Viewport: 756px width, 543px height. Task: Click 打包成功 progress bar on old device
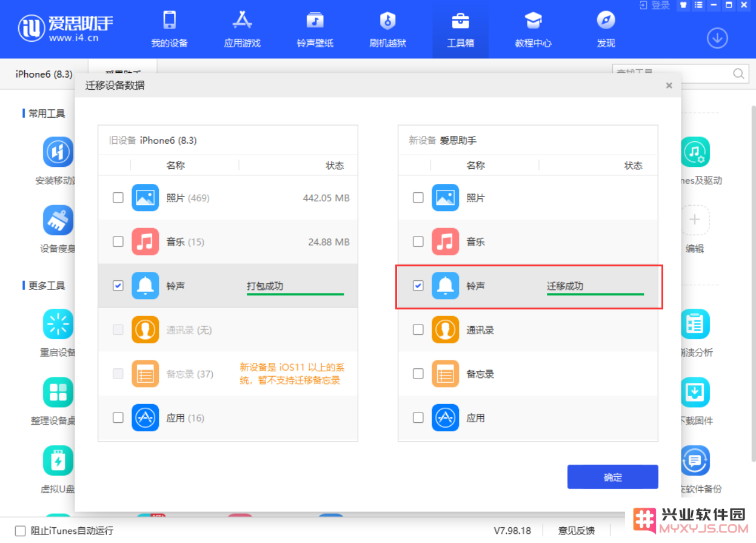[x=295, y=294]
